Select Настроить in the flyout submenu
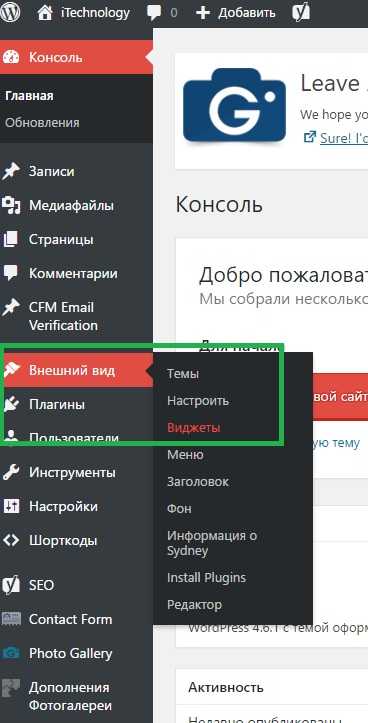Viewport: 368px width, 723px height. [x=198, y=400]
